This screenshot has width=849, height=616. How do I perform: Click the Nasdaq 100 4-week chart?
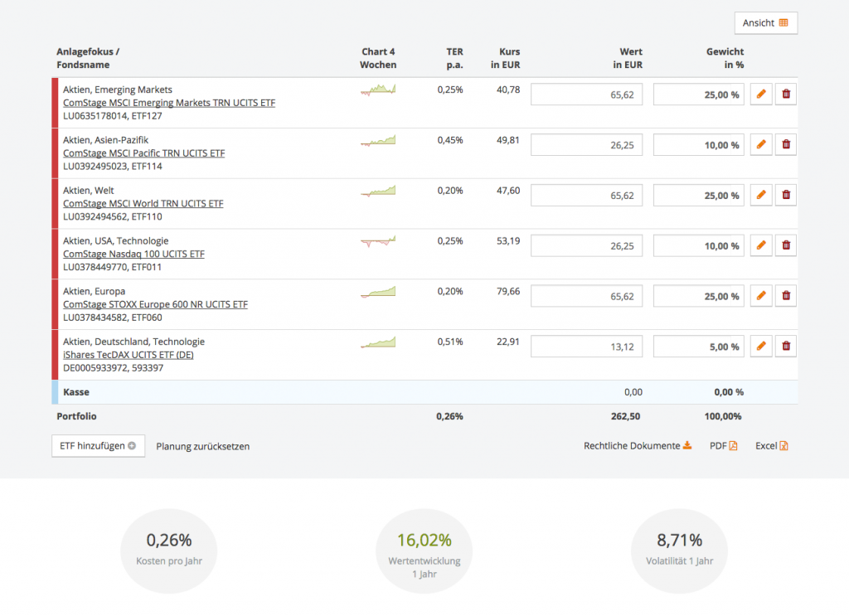click(x=378, y=241)
